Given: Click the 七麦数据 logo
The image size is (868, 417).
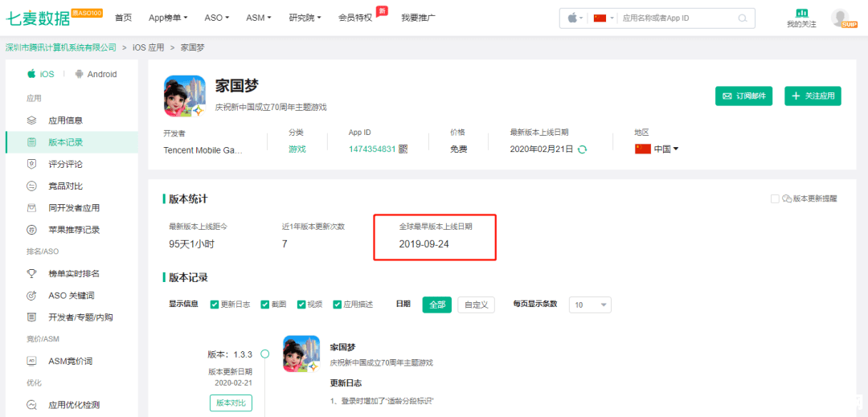Looking at the screenshot, I should [x=39, y=18].
